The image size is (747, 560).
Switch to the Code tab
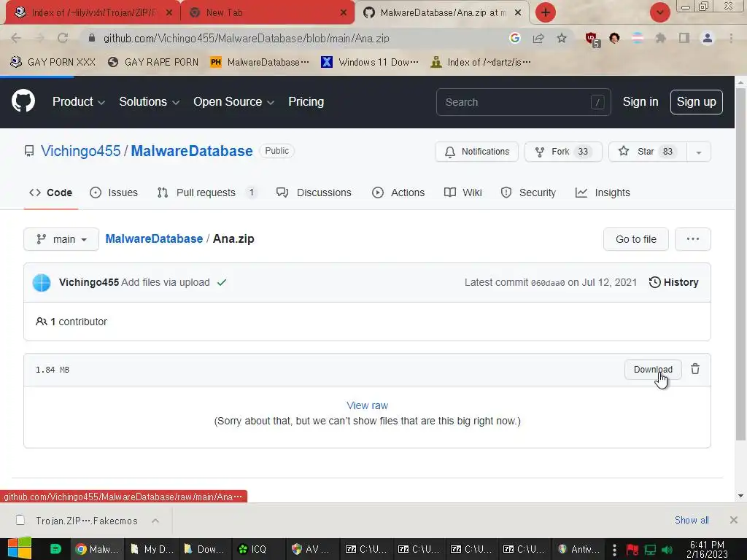click(50, 192)
